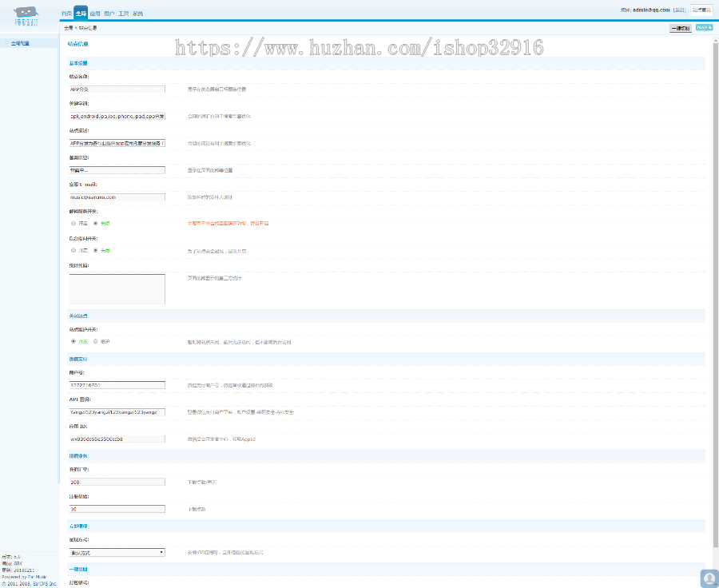Click the avatar icon at bottom-right corner
Screen dimensions: 719x588
(709, 578)
